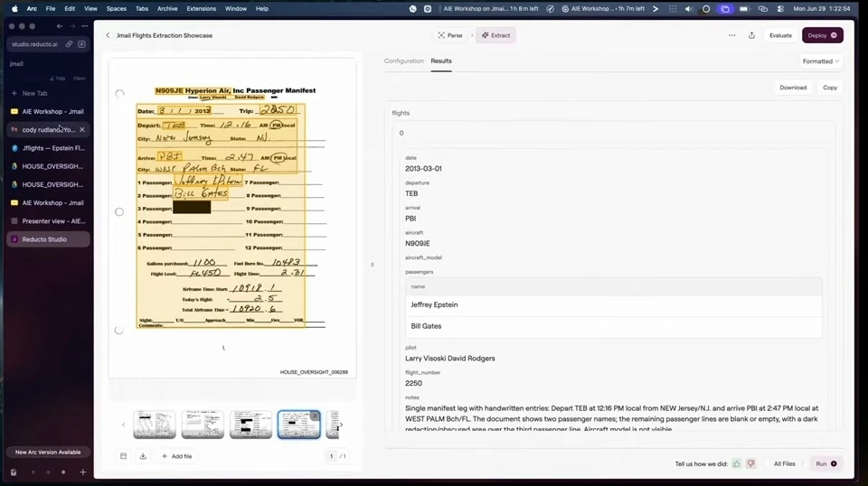This screenshot has width=868, height=486.
Task: Click the highlighted Bill Gates passenger entry
Action: (201, 193)
